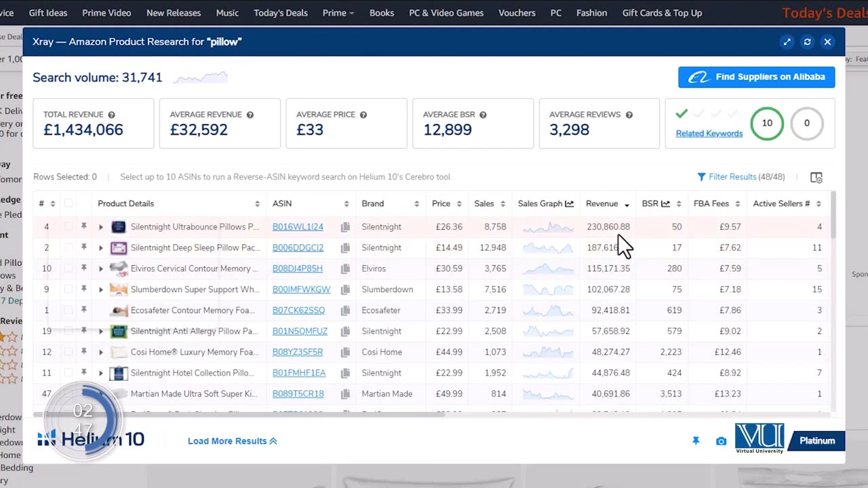
Task: Select the checkbox for Silentnight Anti Allergy row
Action: [68, 331]
